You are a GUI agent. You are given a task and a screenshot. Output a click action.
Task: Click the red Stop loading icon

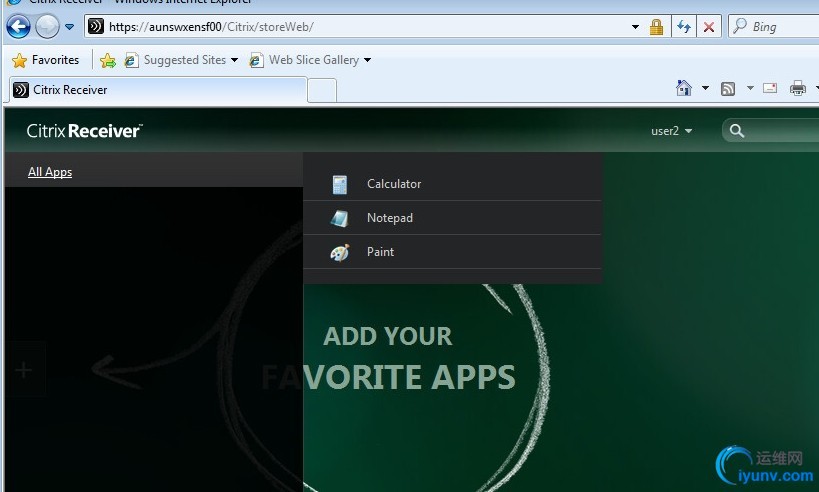pos(709,27)
